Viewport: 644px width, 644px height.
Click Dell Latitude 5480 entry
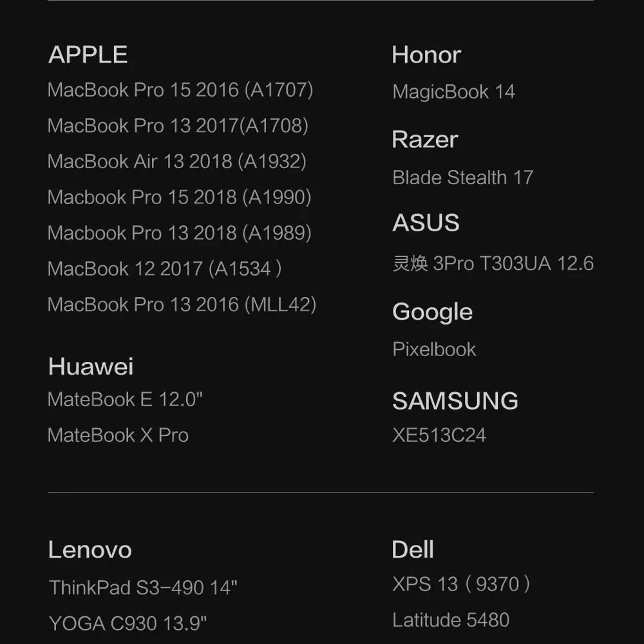click(x=450, y=620)
